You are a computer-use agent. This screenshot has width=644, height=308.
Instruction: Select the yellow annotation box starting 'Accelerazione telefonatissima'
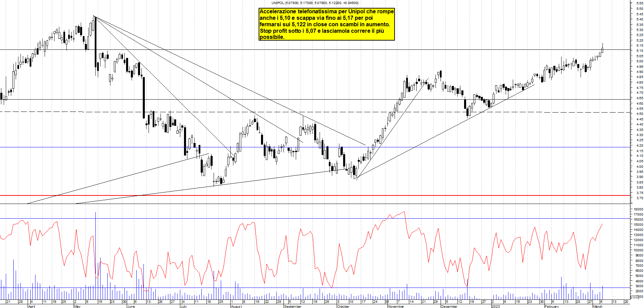[326, 24]
